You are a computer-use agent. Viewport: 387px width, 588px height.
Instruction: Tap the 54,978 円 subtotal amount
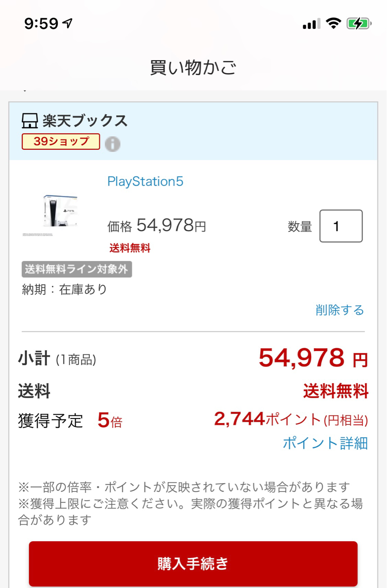[313, 358]
